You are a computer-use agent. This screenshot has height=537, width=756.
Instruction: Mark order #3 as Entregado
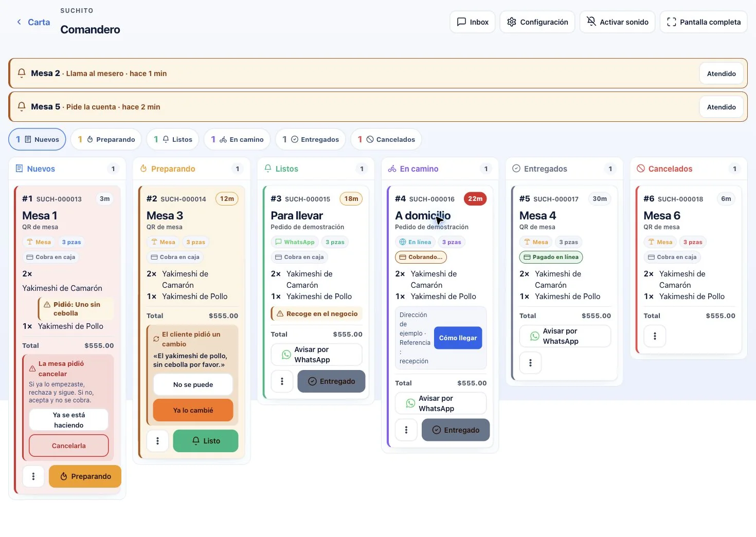pyautogui.click(x=331, y=381)
